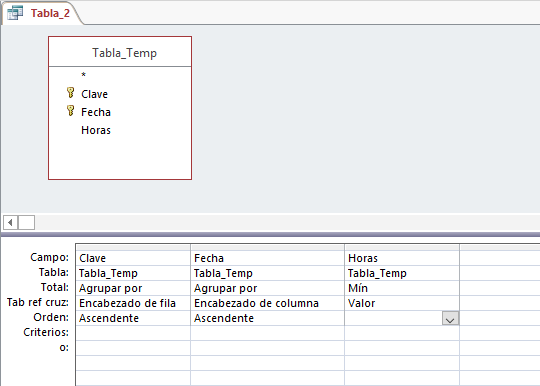Click the 'o' criteria cell under Fecha column
Image resolution: width=540 pixels, height=386 pixels.
[267, 348]
